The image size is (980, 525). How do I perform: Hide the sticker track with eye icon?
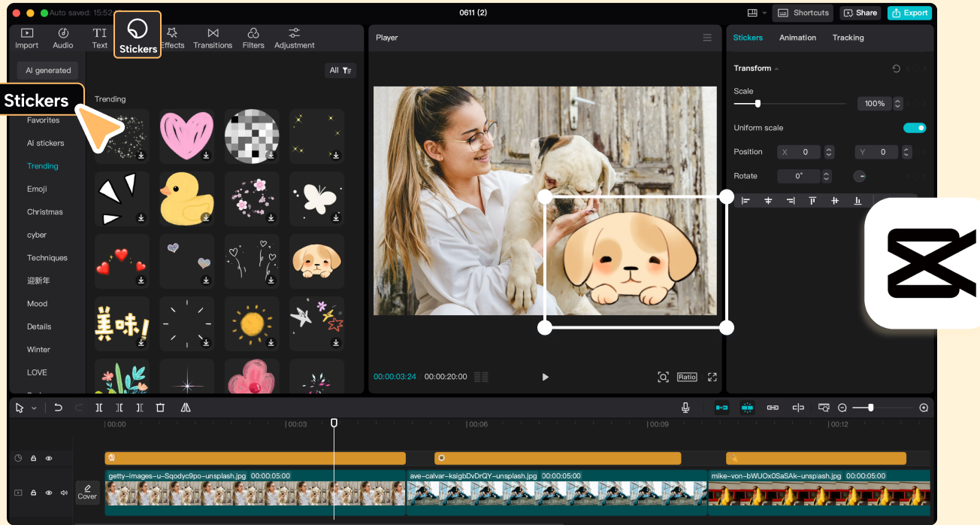pos(49,458)
